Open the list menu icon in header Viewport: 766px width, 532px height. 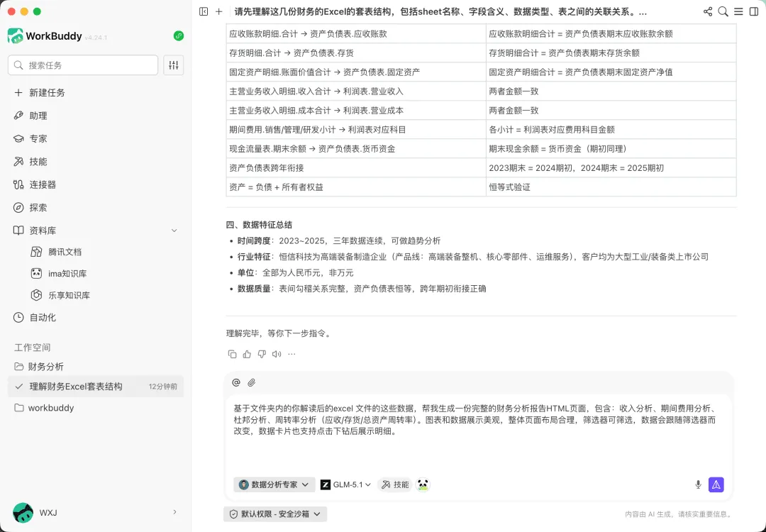pyautogui.click(x=738, y=12)
